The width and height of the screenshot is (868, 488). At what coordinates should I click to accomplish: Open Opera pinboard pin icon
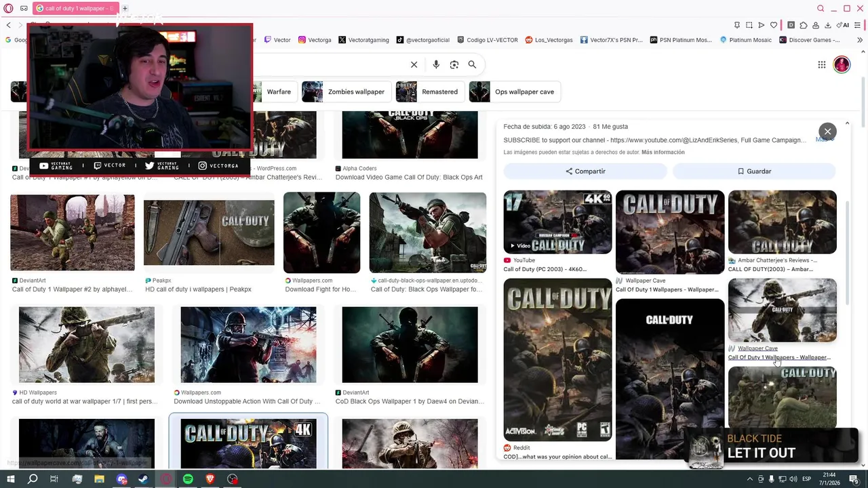[737, 25]
